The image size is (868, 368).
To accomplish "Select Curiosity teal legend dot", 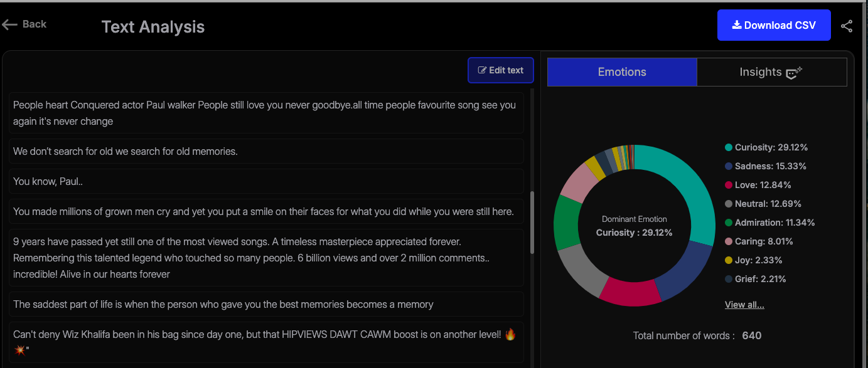I will (729, 147).
